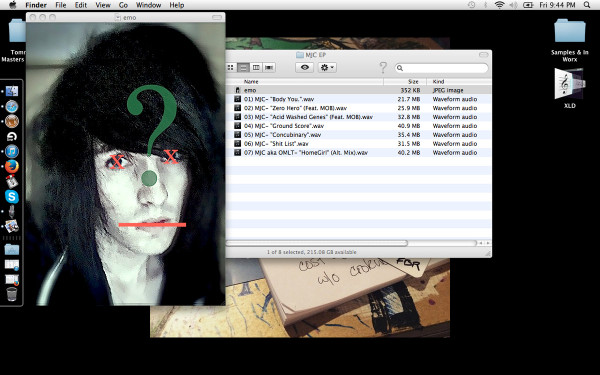Click the horizontal scrollbar in MJC EP window
Image resolution: width=600 pixels, height=375 pixels.
tap(317, 243)
